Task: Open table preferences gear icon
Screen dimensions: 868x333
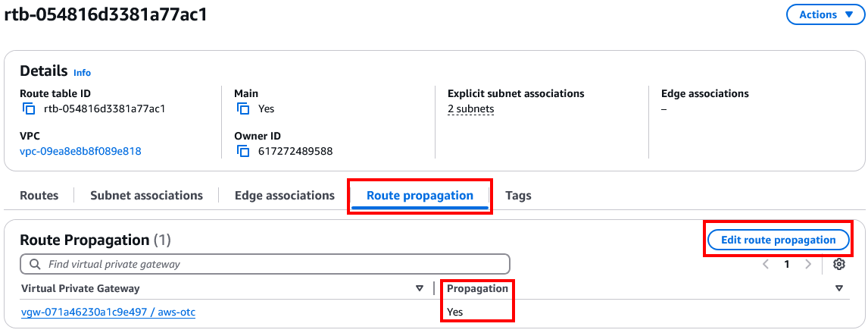Action: tap(838, 264)
